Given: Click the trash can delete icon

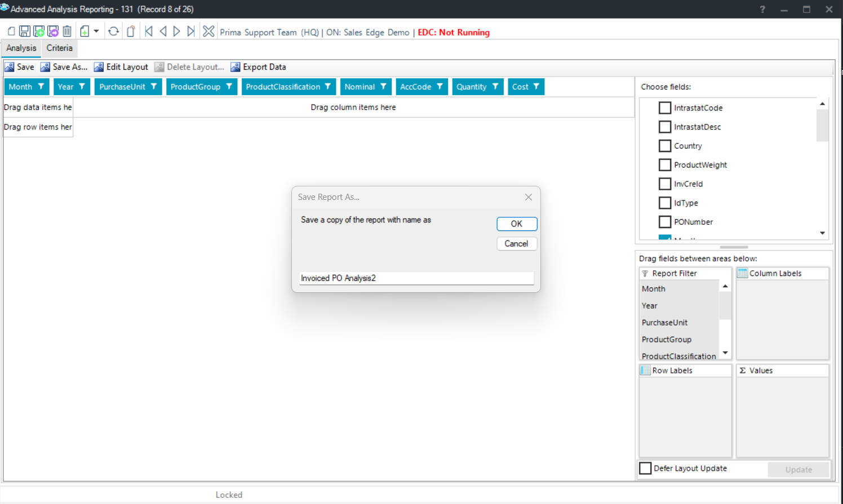Looking at the screenshot, I should tap(67, 32).
